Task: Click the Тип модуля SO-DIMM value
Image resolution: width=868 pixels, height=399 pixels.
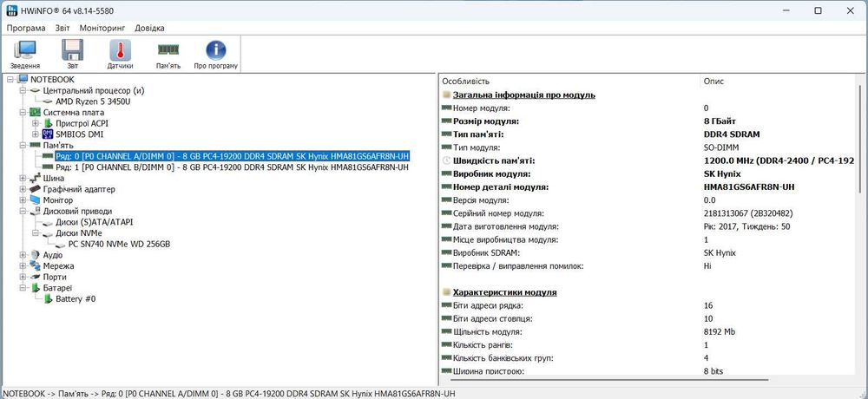Action: point(721,147)
